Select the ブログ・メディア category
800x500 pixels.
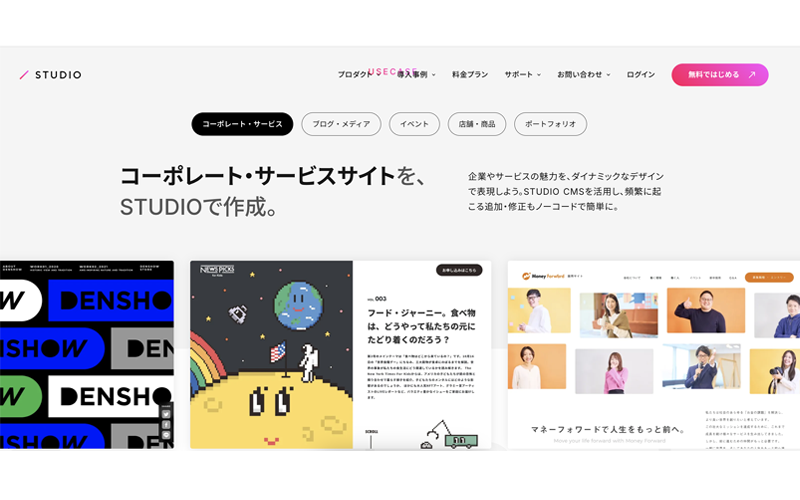pos(341,124)
